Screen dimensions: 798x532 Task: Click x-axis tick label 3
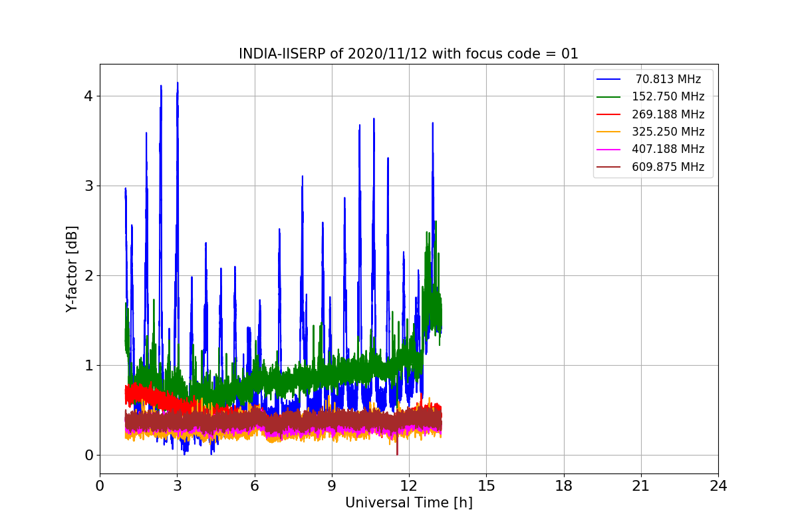pyautogui.click(x=177, y=485)
